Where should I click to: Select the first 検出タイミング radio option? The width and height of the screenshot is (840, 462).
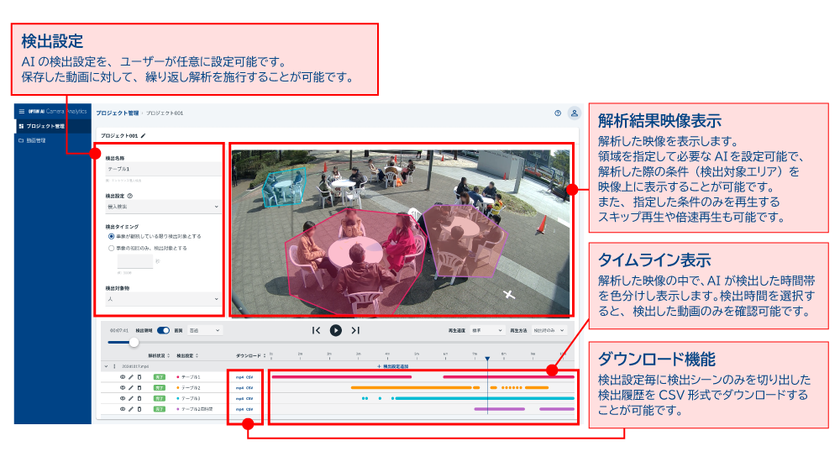111,236
